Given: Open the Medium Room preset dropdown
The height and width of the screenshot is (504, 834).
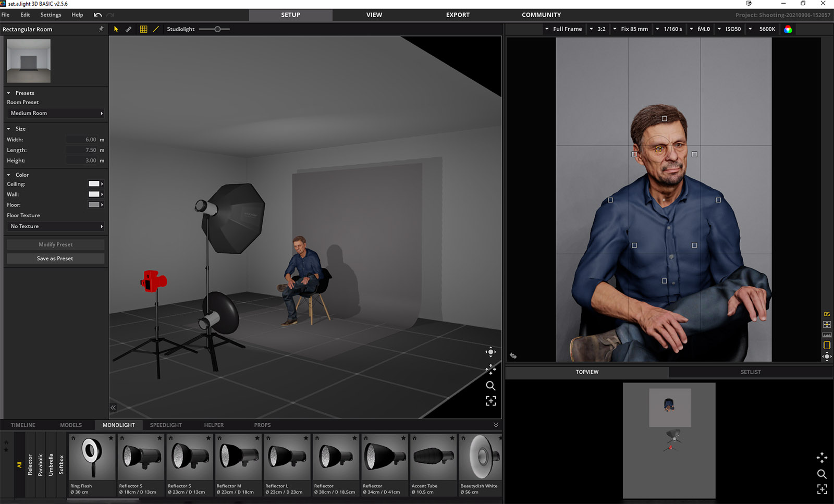Looking at the screenshot, I should tap(56, 113).
